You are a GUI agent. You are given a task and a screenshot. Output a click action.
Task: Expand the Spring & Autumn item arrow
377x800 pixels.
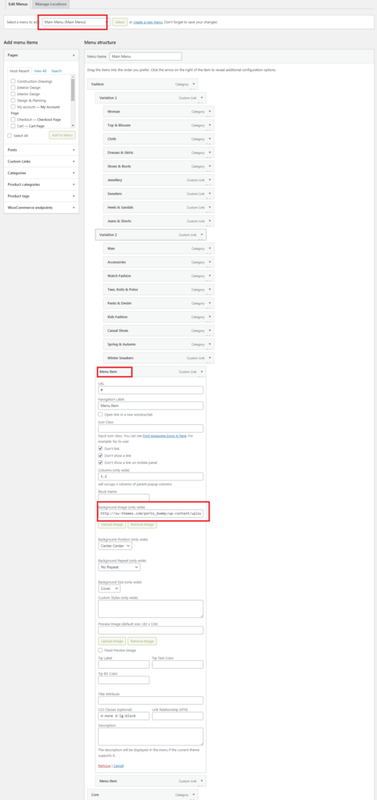pos(210,344)
